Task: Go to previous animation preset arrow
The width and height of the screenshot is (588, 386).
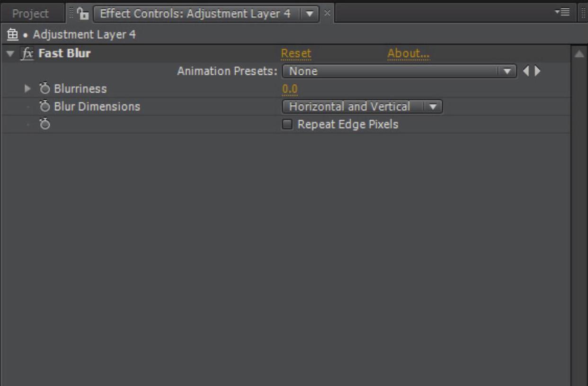Action: [x=526, y=71]
